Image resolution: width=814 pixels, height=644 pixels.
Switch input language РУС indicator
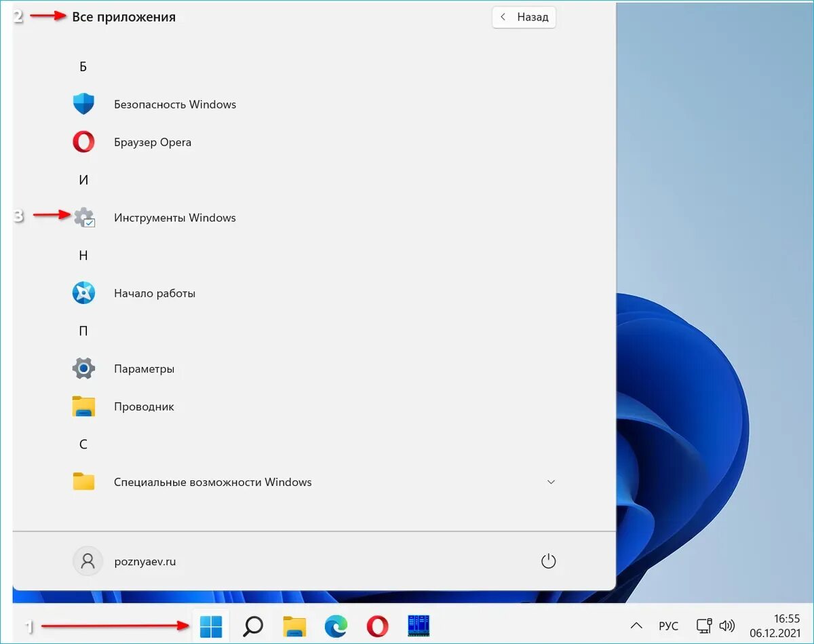click(668, 626)
